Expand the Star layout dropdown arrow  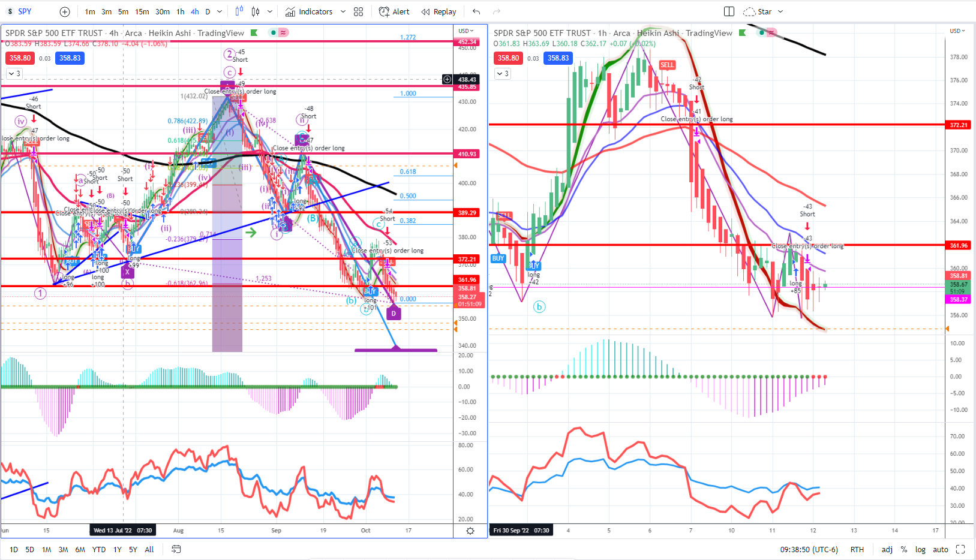coord(780,11)
